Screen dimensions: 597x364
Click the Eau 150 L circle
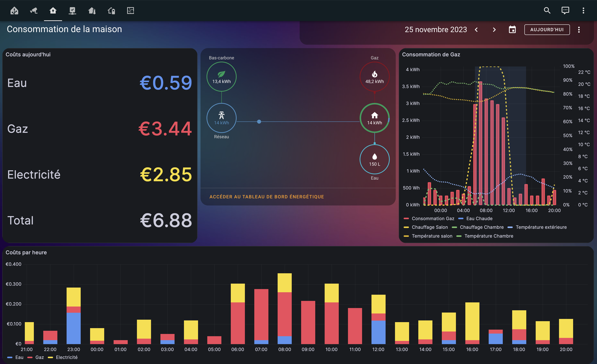coord(374,159)
